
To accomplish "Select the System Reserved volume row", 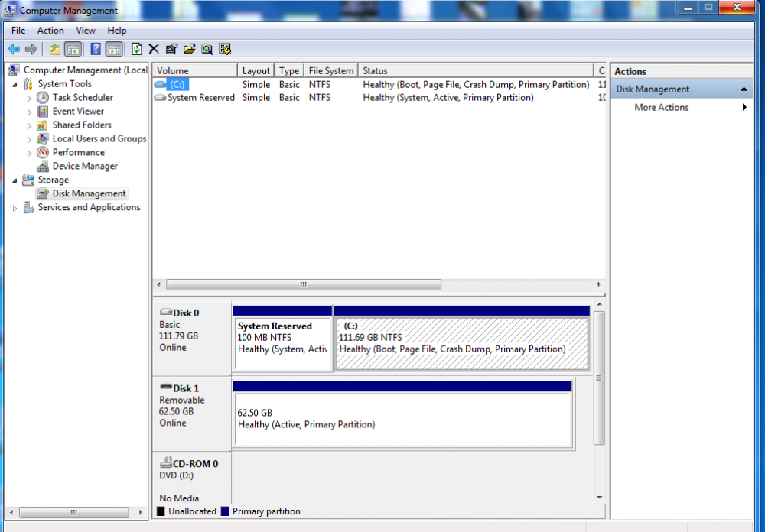I will 379,98.
